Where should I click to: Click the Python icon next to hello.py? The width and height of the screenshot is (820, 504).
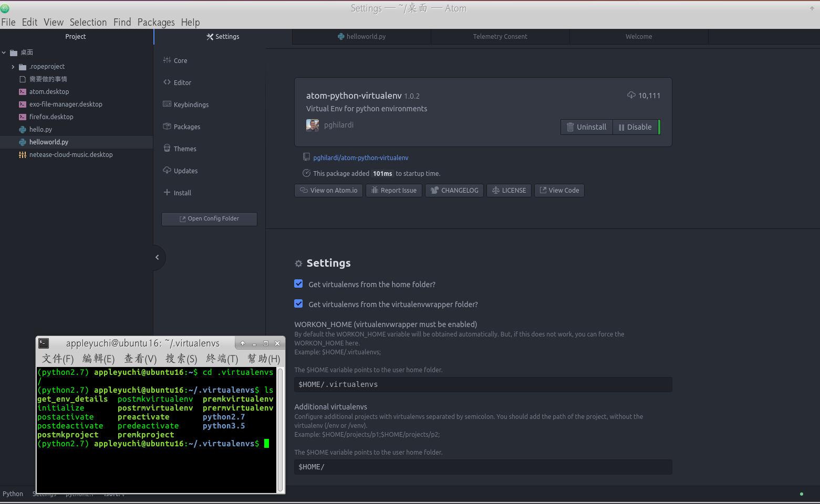23,129
